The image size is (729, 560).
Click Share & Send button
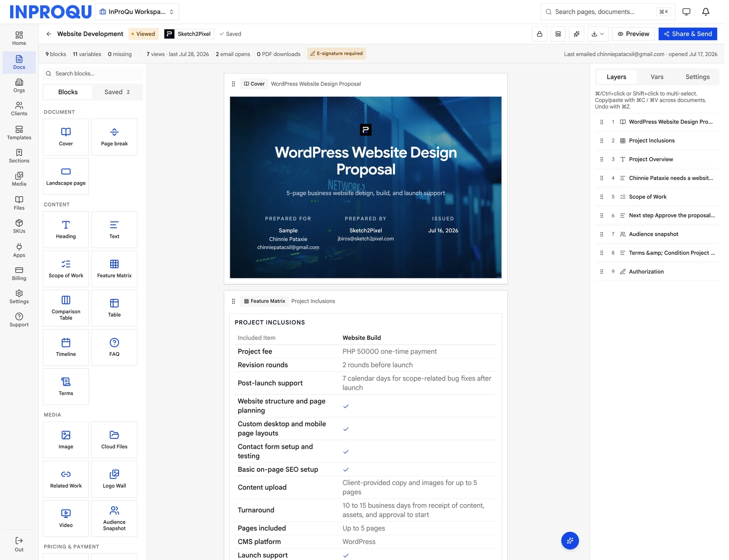pyautogui.click(x=688, y=34)
